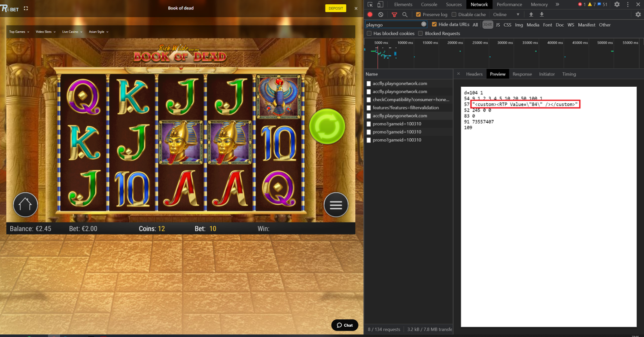Viewport: 644px width, 337px height.
Task: Click the green spin button
Action: click(x=327, y=127)
